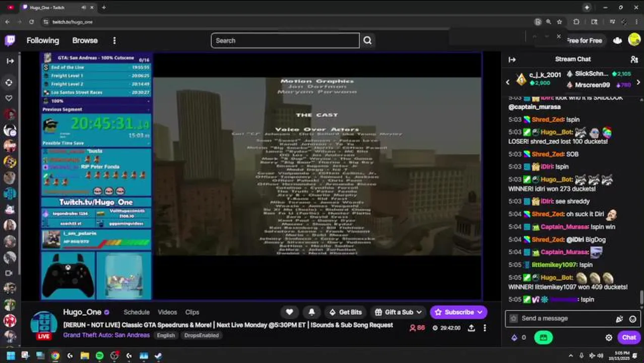Open the Prime loot crown icon
The height and width of the screenshot is (363, 644).
pos(617,41)
